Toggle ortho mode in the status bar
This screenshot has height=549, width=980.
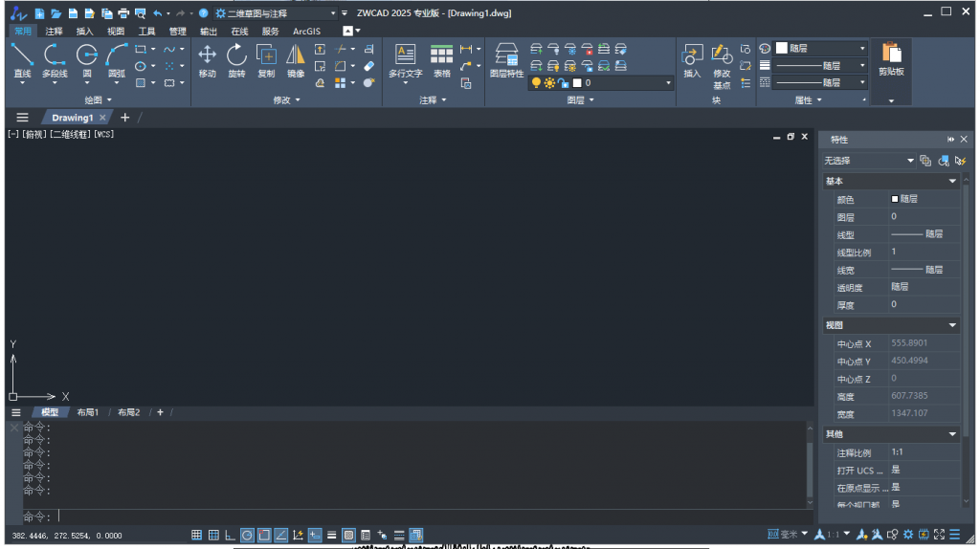click(x=231, y=535)
